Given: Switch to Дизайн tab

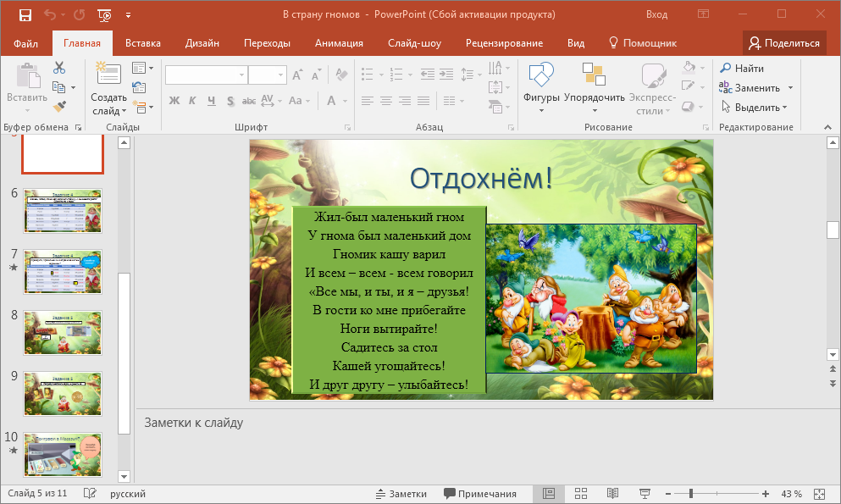Looking at the screenshot, I should tap(202, 43).
